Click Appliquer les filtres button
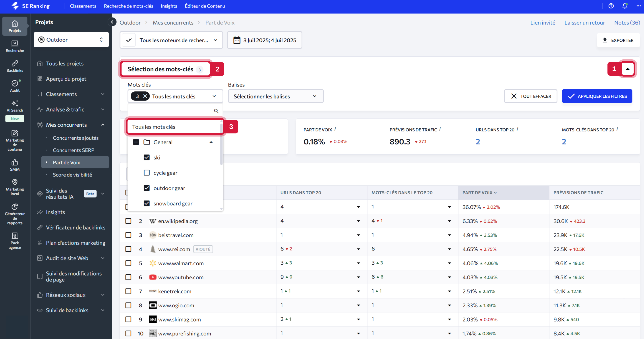The height and width of the screenshot is (339, 644). pos(597,96)
